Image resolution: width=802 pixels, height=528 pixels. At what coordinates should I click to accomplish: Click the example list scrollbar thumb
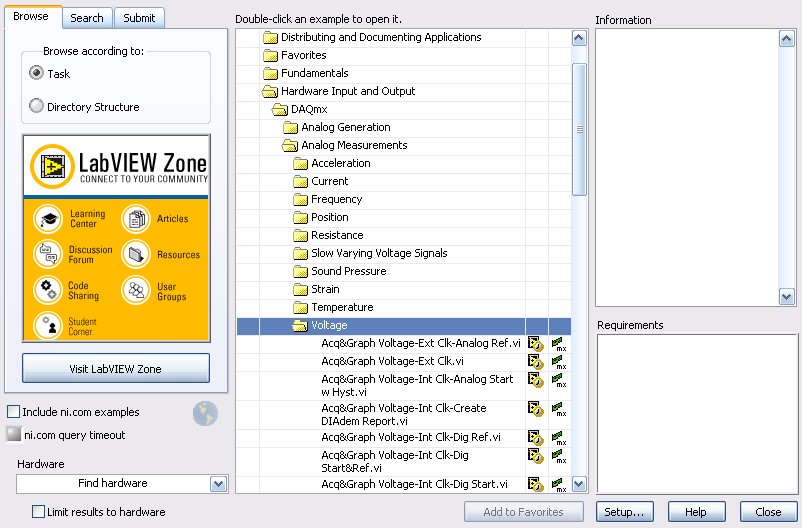pos(579,129)
